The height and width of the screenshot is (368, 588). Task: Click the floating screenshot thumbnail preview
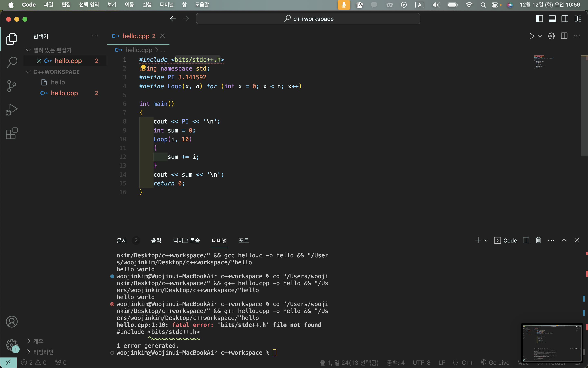552,343
